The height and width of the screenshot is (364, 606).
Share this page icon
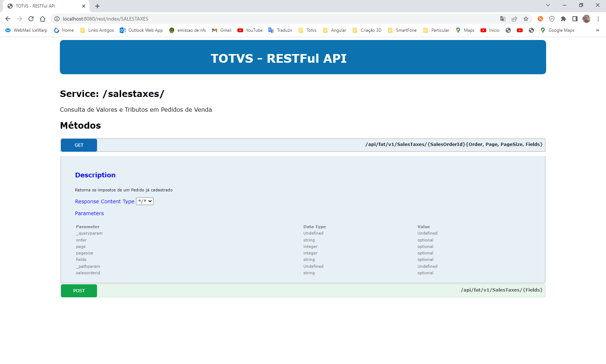514,19
